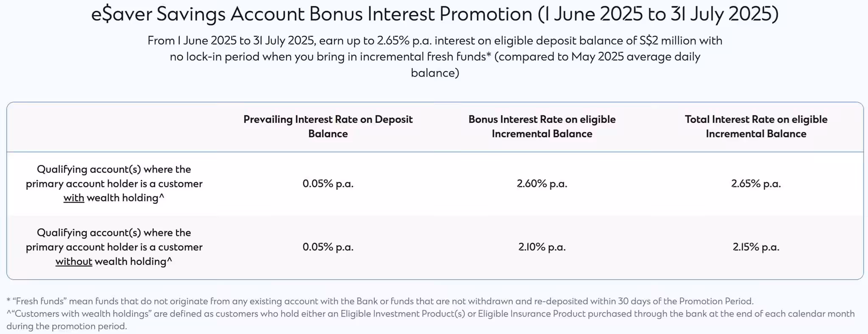Click "Eligible Investment Product(s)" in the footnote
The height and width of the screenshot is (334, 868).
tap(403, 314)
